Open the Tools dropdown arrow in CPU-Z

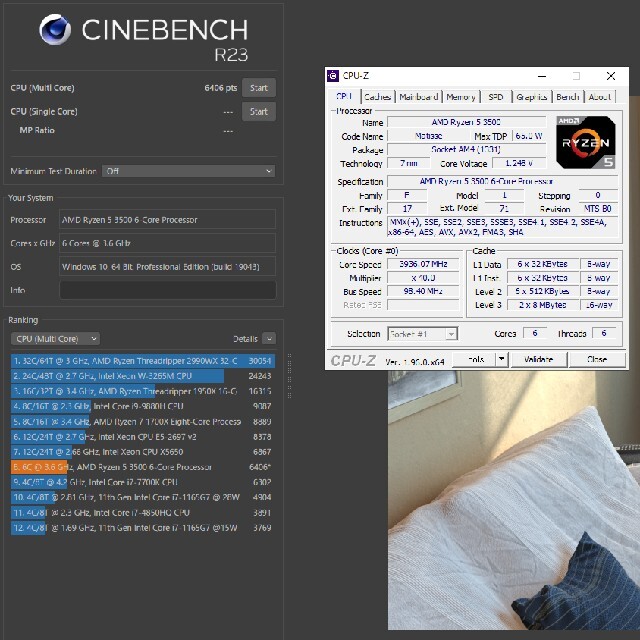click(x=502, y=360)
